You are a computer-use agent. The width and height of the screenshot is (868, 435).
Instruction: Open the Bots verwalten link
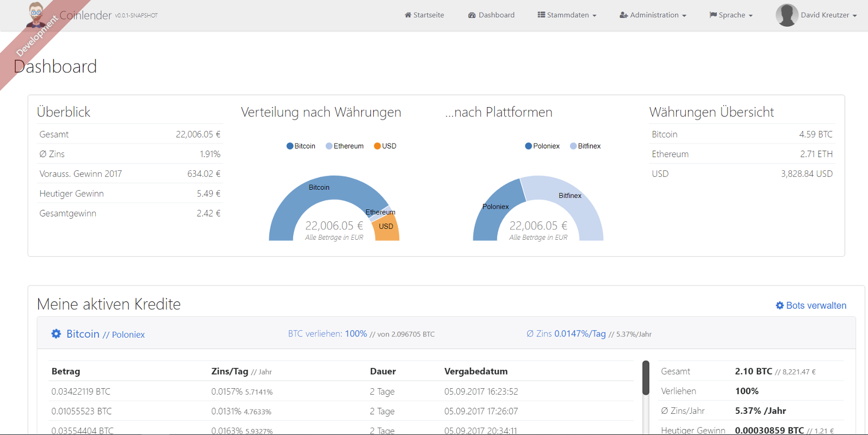pos(811,306)
